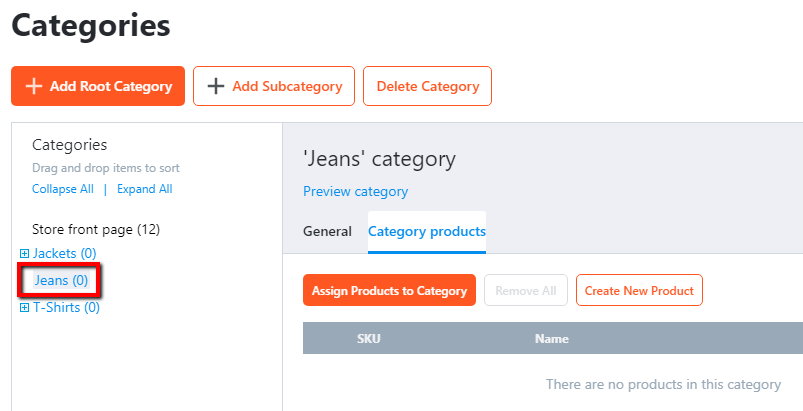Switch to the General tab
The height and width of the screenshot is (411, 803).
pos(327,231)
